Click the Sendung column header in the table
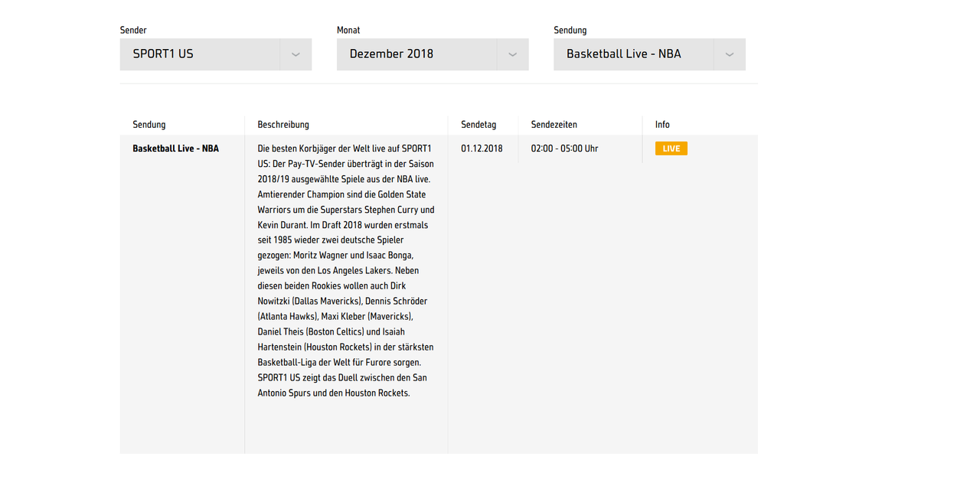Viewport: 980px width, 483px height. pos(149,125)
